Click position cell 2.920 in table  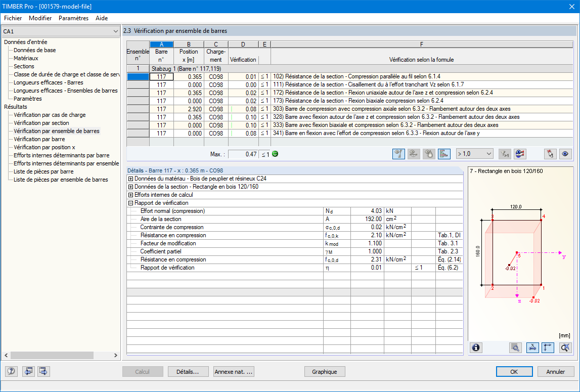pyautogui.click(x=189, y=109)
